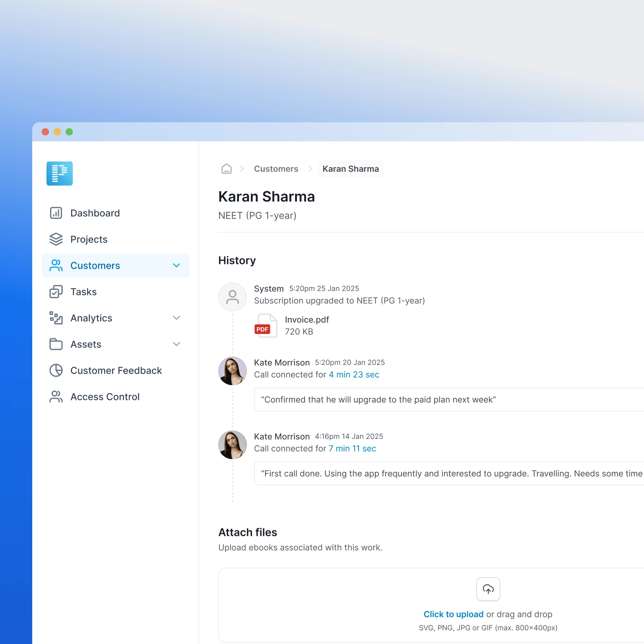
Task: Select the Analytics chart icon
Action: point(56,318)
